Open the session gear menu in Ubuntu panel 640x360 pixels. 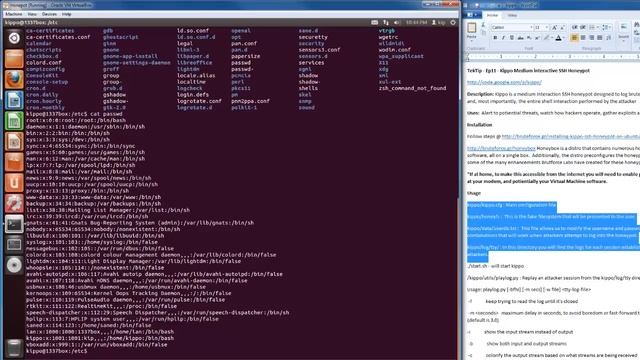[453, 22]
